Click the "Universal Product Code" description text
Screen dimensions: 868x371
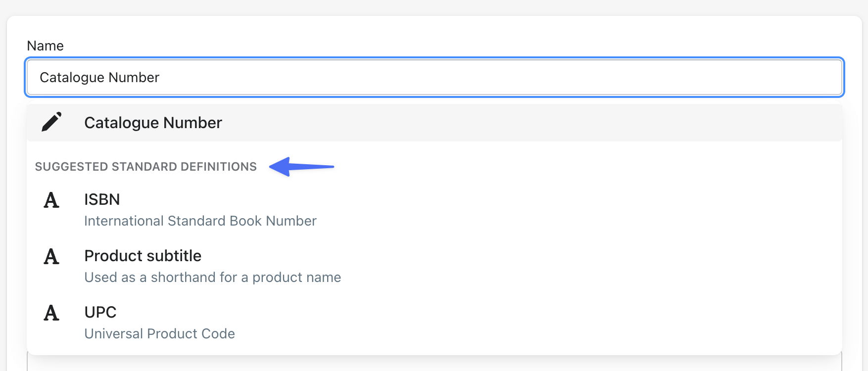[159, 333]
